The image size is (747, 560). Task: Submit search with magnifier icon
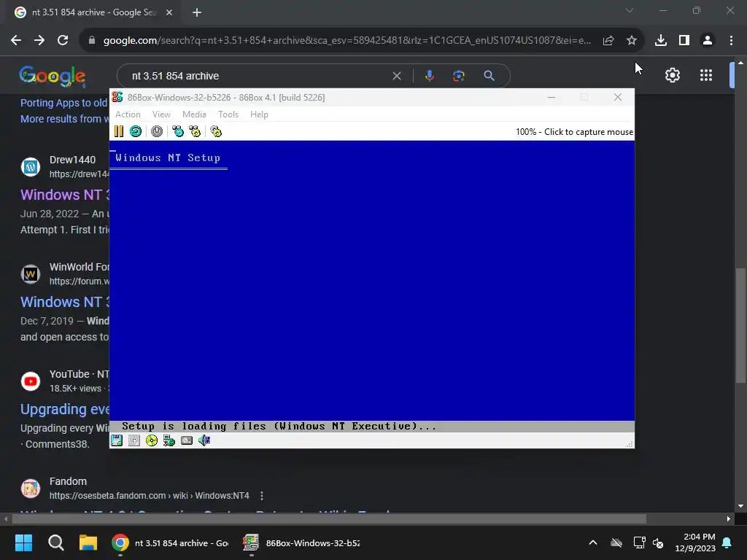click(489, 76)
